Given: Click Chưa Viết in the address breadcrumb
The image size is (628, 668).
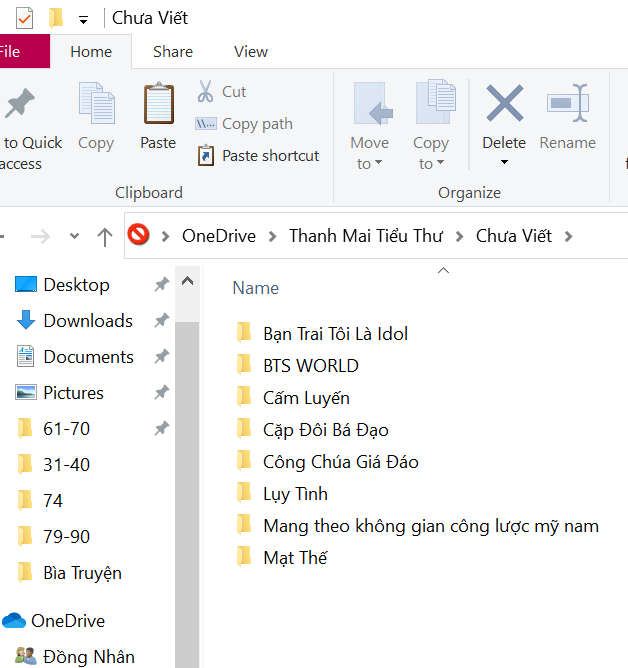Looking at the screenshot, I should point(514,236).
